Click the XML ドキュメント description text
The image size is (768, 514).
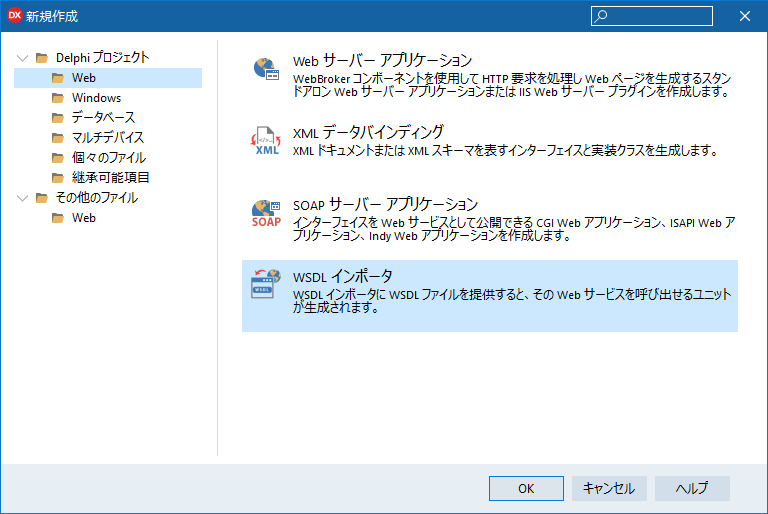coord(505,150)
